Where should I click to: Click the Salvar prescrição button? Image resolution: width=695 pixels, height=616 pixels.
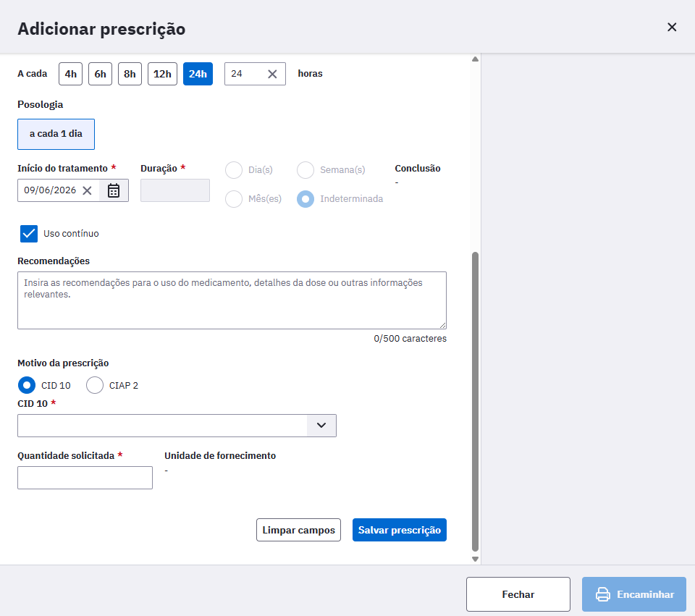[400, 530]
